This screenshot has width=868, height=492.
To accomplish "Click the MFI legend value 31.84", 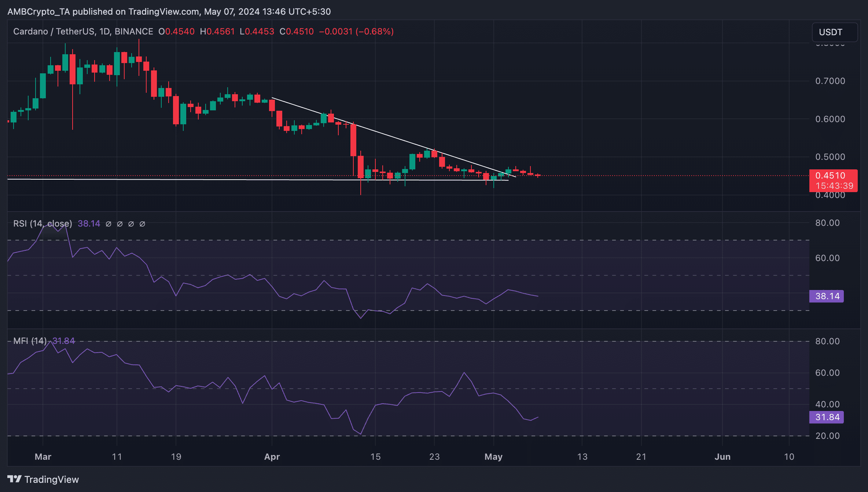I will tap(64, 341).
